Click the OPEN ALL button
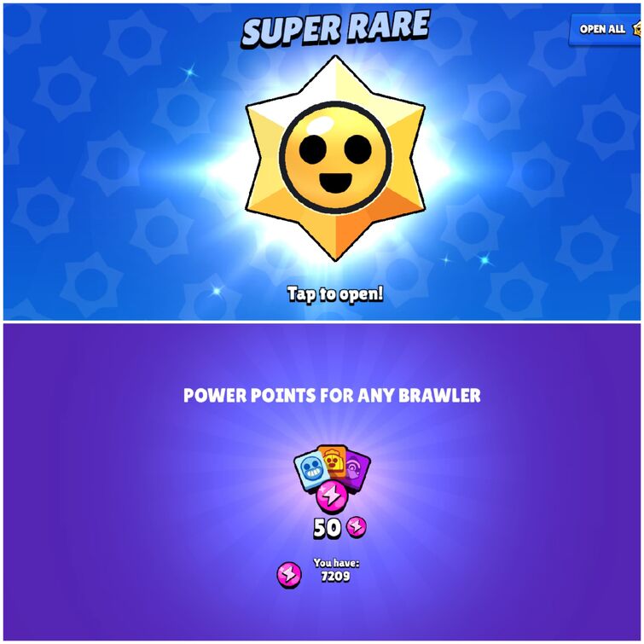The height and width of the screenshot is (644, 644). (605, 29)
